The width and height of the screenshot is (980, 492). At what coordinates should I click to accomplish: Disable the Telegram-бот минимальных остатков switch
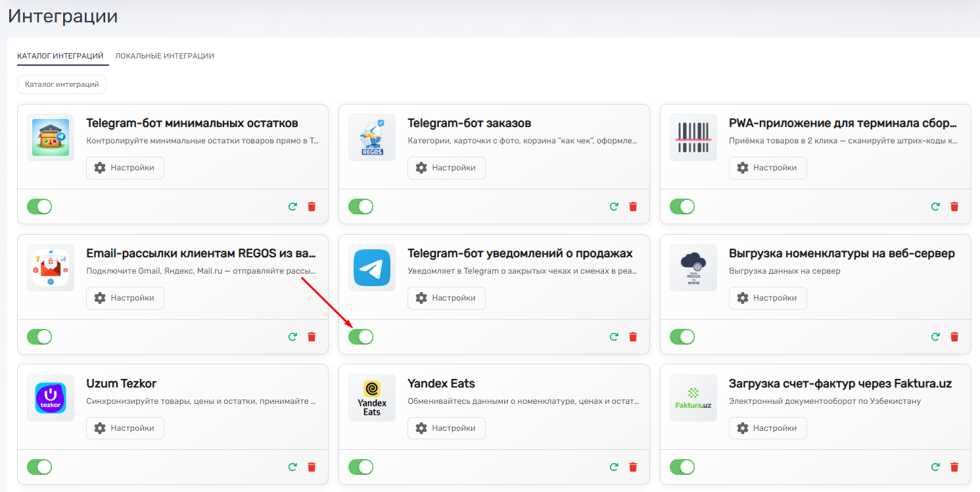(x=39, y=207)
